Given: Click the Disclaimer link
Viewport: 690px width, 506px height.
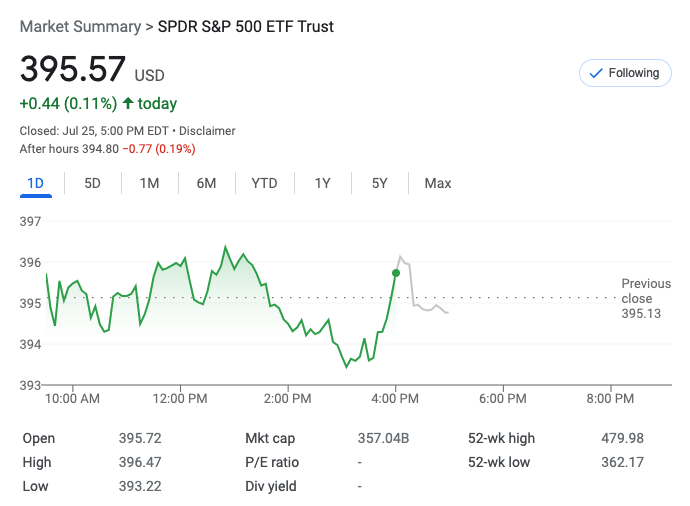Looking at the screenshot, I should point(207,131).
